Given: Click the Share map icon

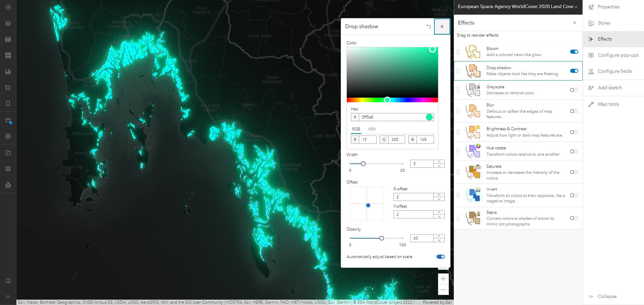Looking at the screenshot, I should pyautogui.click(x=8, y=153).
